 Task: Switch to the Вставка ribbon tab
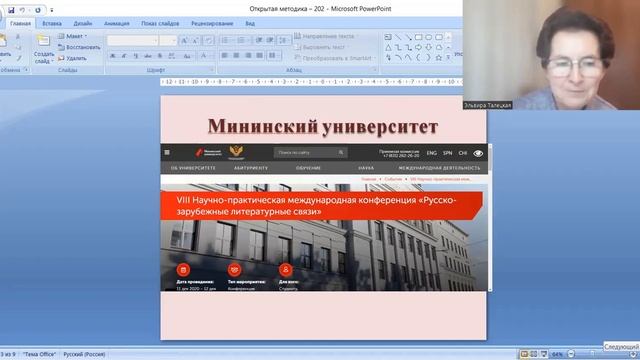[x=52, y=24]
